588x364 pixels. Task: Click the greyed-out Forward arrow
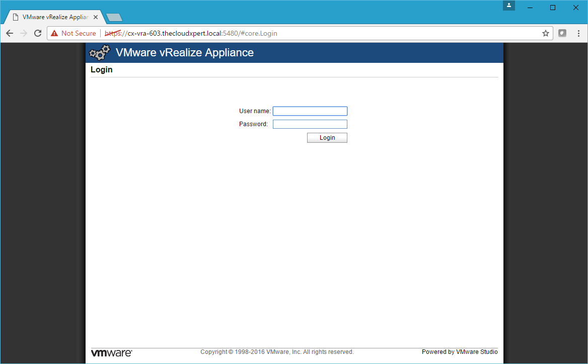tap(24, 33)
